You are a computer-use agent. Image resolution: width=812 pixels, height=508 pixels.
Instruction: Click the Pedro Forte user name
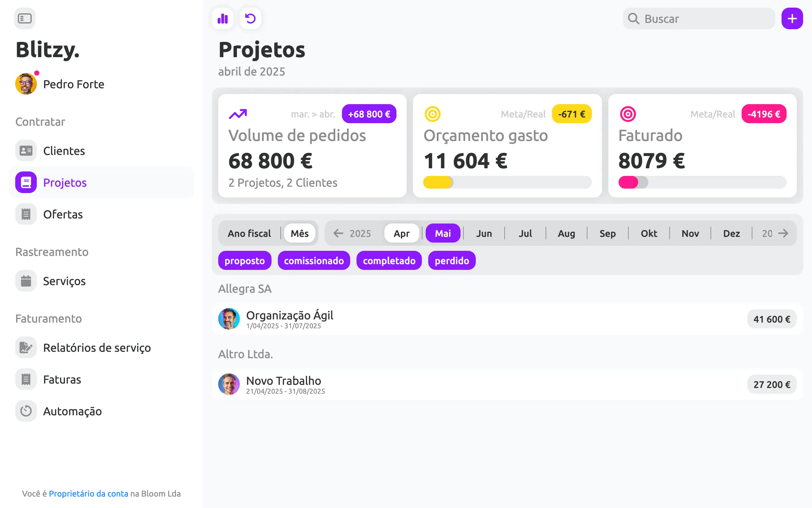point(74,84)
